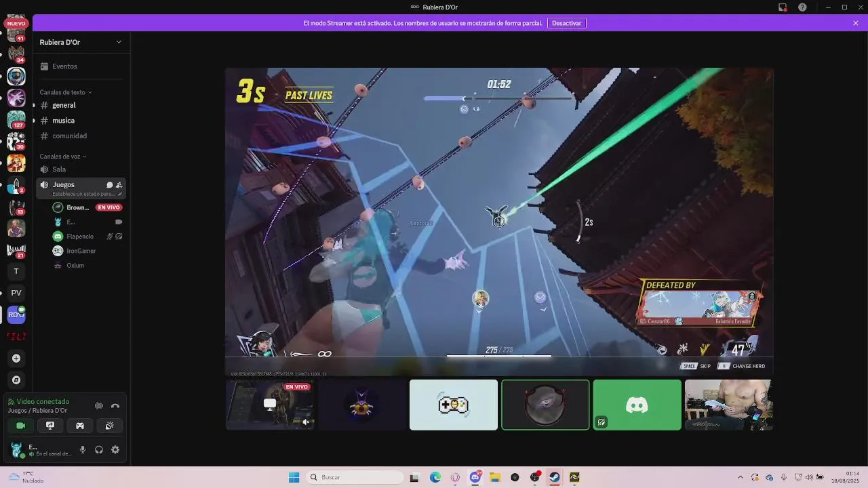Disconnect from voice using the hang-up icon
Screen dimensions: 868x488
click(115, 406)
